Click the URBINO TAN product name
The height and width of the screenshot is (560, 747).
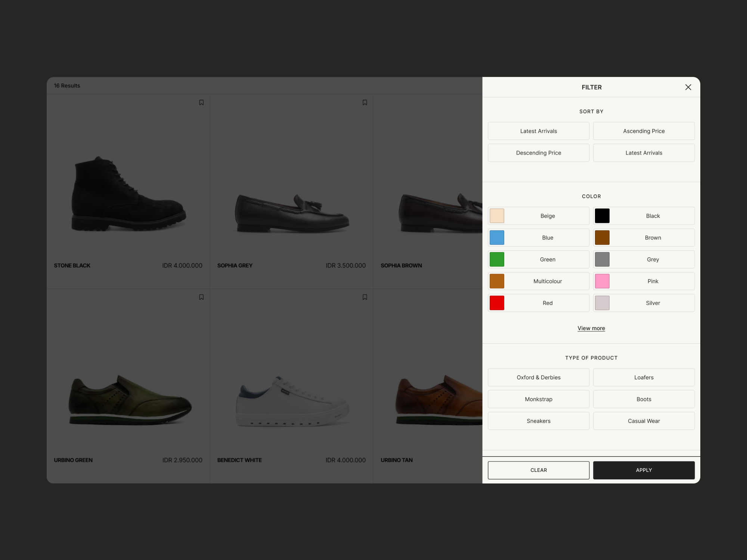click(397, 460)
